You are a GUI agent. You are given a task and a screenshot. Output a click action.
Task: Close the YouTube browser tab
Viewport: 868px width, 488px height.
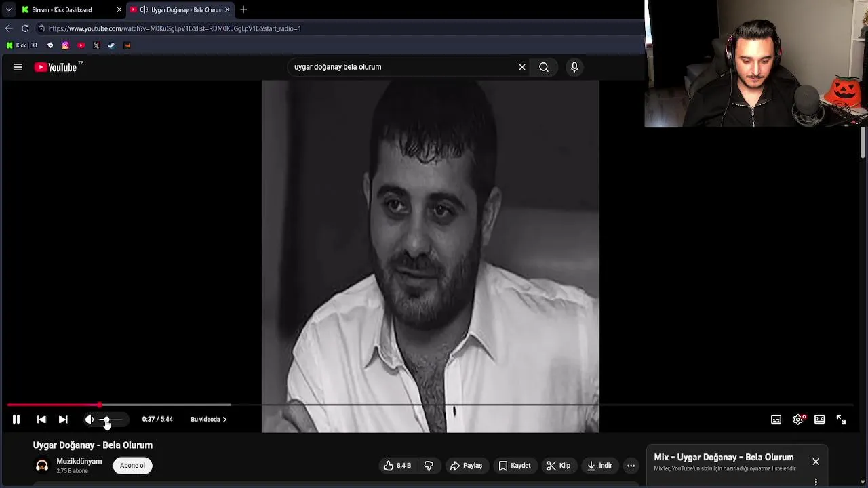click(227, 9)
